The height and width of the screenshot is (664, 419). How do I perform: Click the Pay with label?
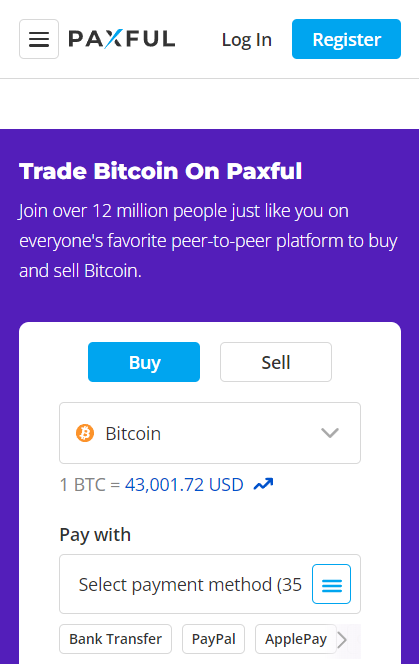95,534
